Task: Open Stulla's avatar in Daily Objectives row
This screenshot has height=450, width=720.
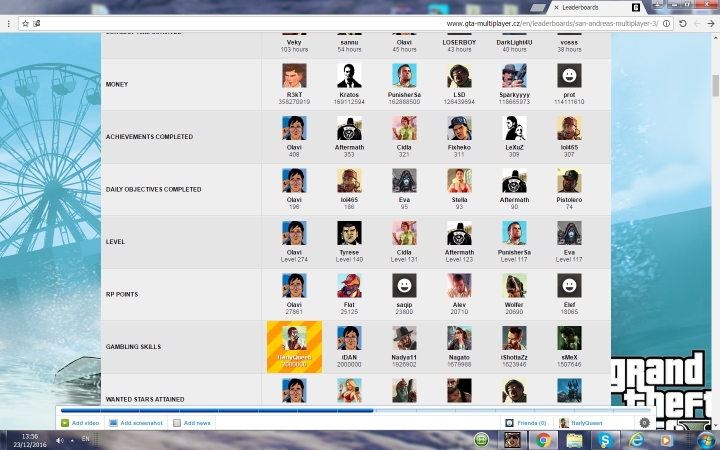Action: click(x=459, y=180)
